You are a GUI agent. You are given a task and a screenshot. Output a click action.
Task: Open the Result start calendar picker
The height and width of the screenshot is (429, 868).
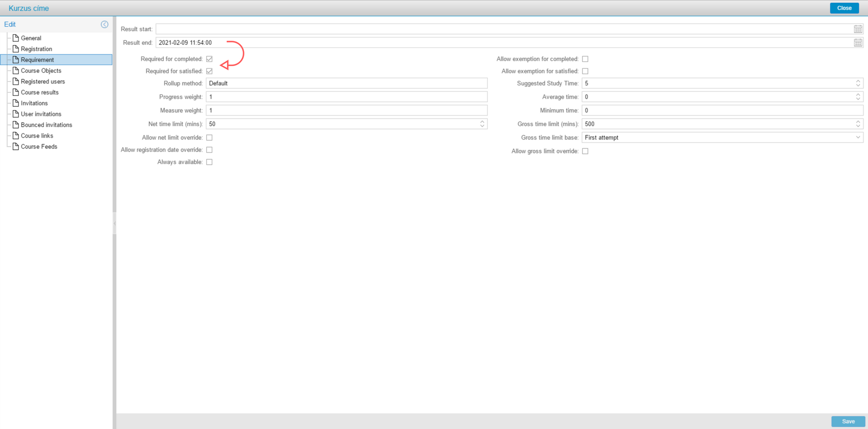[858, 29]
